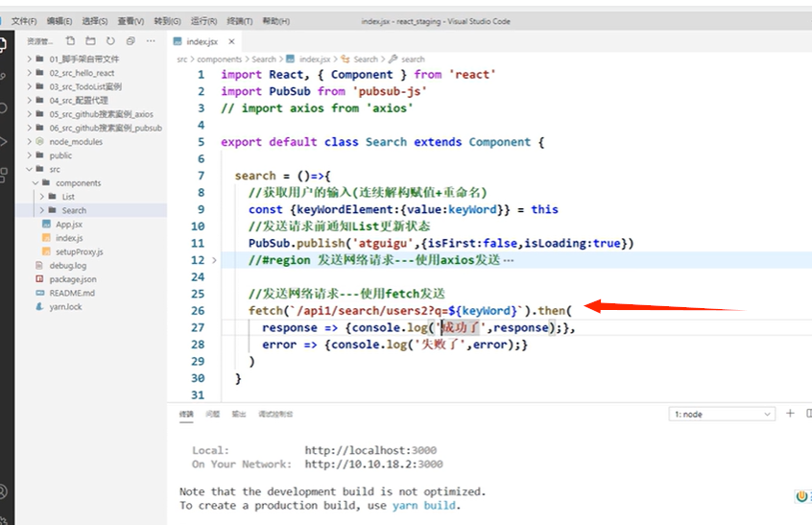Expand the 03_src_TodoList案例 folder chevron
This screenshot has height=525, width=812.
(30, 86)
